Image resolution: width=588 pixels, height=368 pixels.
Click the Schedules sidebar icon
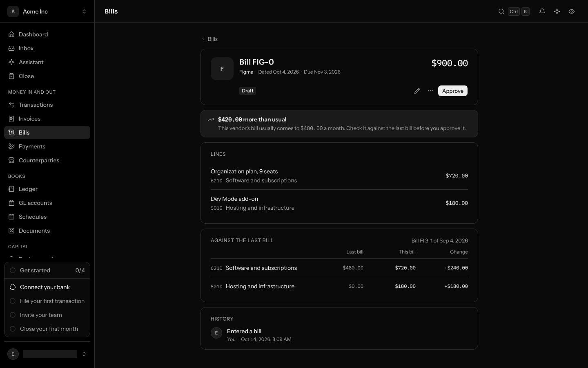tap(11, 217)
